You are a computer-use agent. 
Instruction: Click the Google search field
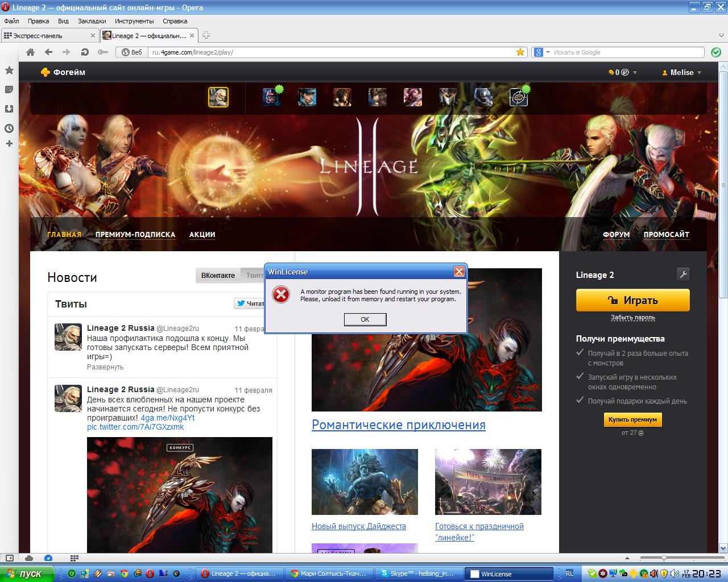click(x=628, y=52)
